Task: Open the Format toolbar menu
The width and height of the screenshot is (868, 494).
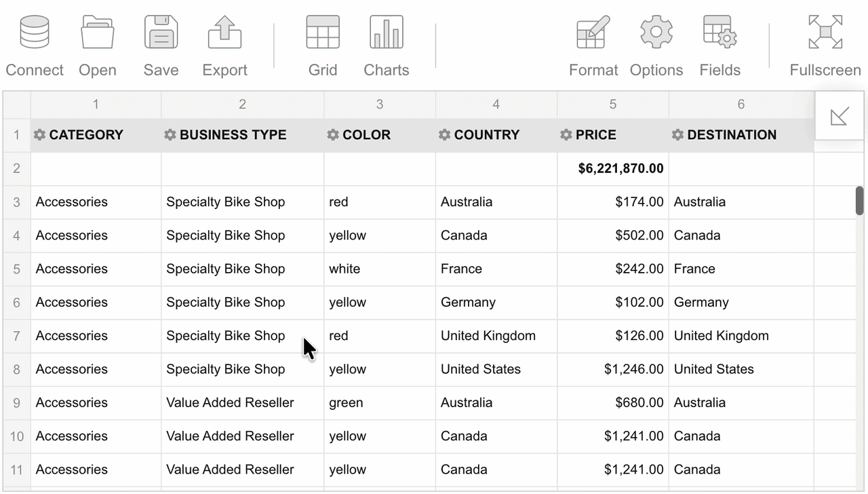Action: (x=593, y=45)
